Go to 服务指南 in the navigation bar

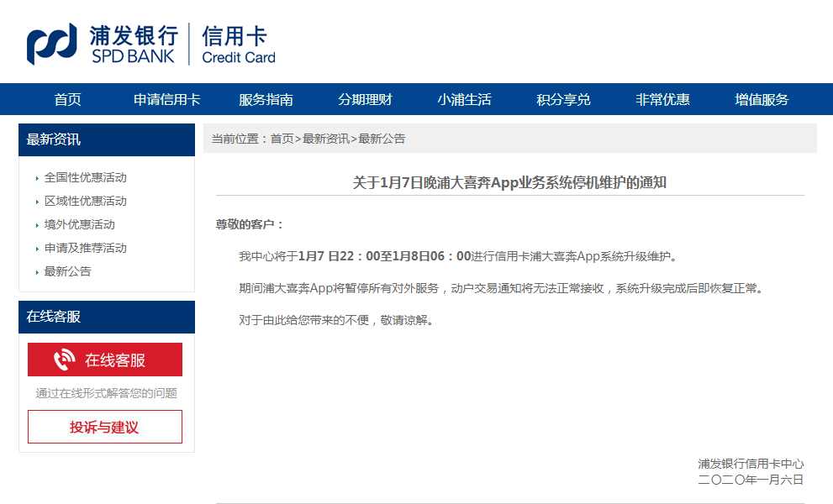266,99
